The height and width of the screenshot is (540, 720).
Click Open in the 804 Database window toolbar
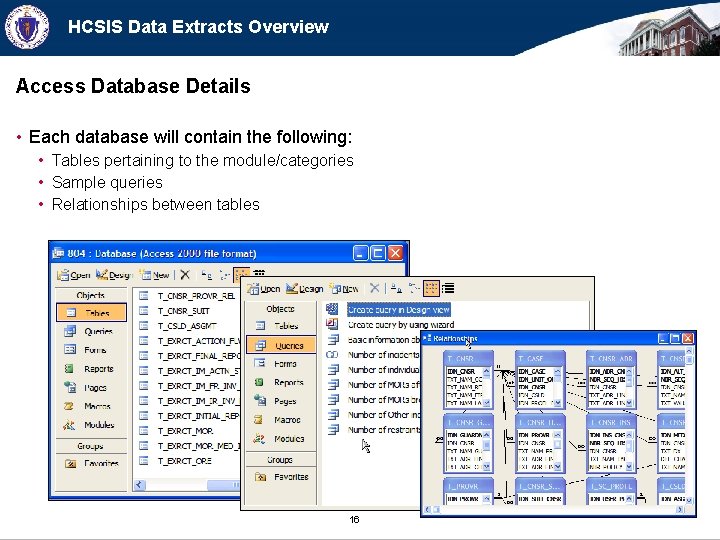point(73,275)
